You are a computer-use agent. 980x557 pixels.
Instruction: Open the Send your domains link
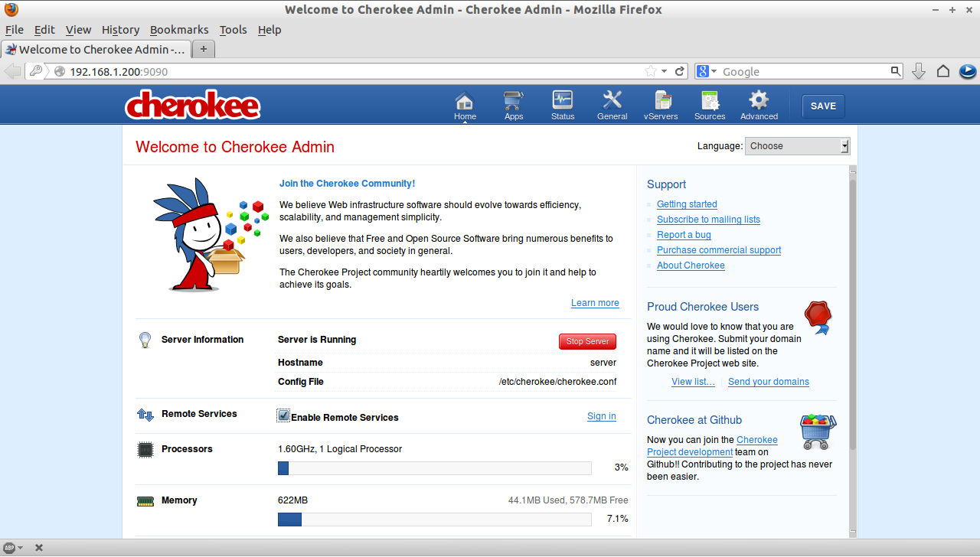pos(769,382)
